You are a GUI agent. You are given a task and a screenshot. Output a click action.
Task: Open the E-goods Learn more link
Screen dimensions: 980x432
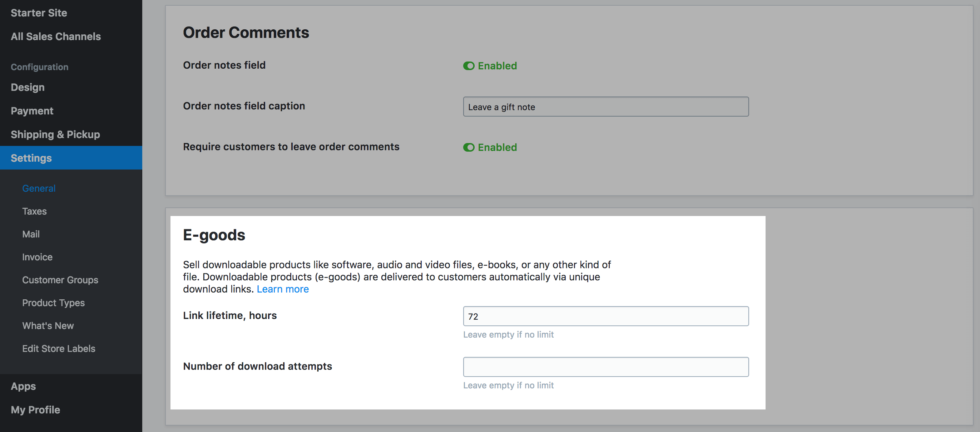(x=282, y=289)
